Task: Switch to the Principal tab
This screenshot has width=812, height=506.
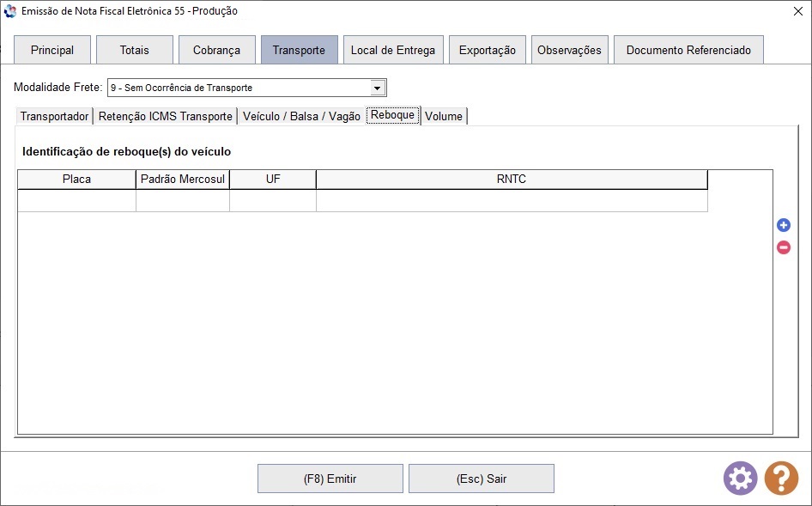Action: click(x=52, y=50)
